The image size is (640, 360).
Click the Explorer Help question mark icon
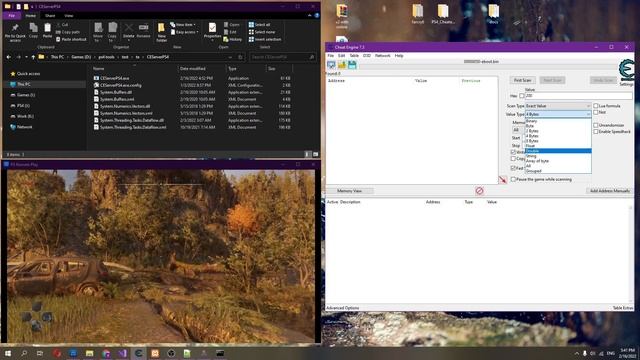[x=316, y=16]
